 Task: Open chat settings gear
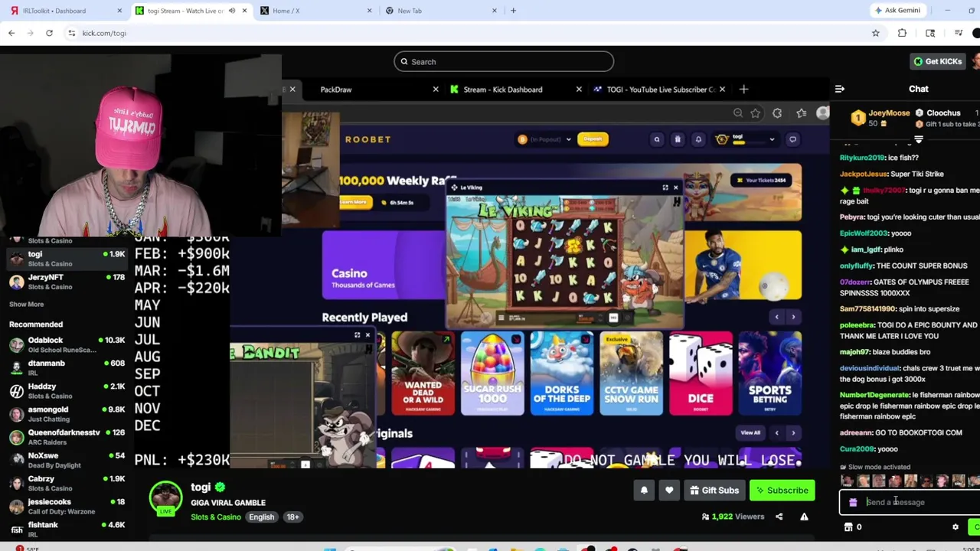click(x=955, y=527)
